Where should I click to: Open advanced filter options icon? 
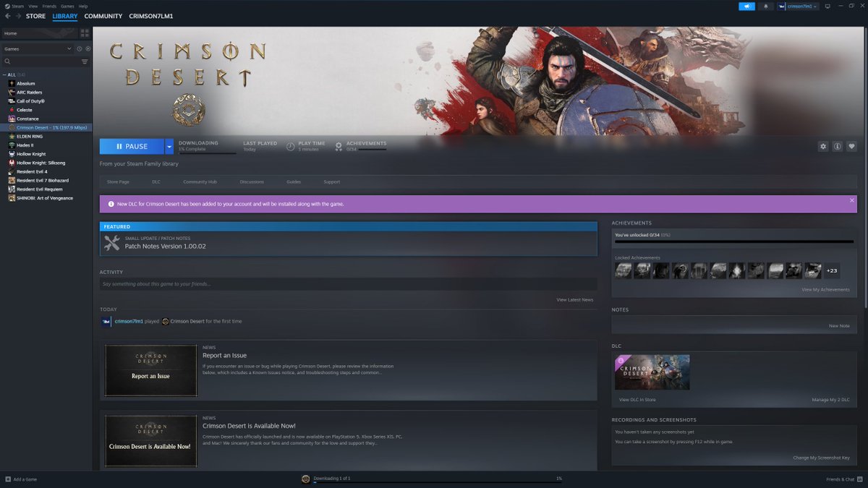click(x=85, y=61)
